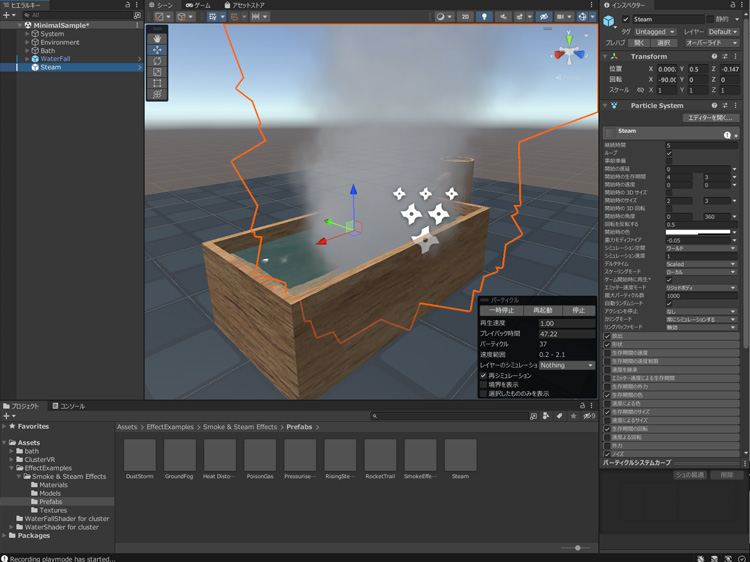Toggle scene lighting lightbulb icon
The width and height of the screenshot is (750, 562).
click(x=485, y=17)
